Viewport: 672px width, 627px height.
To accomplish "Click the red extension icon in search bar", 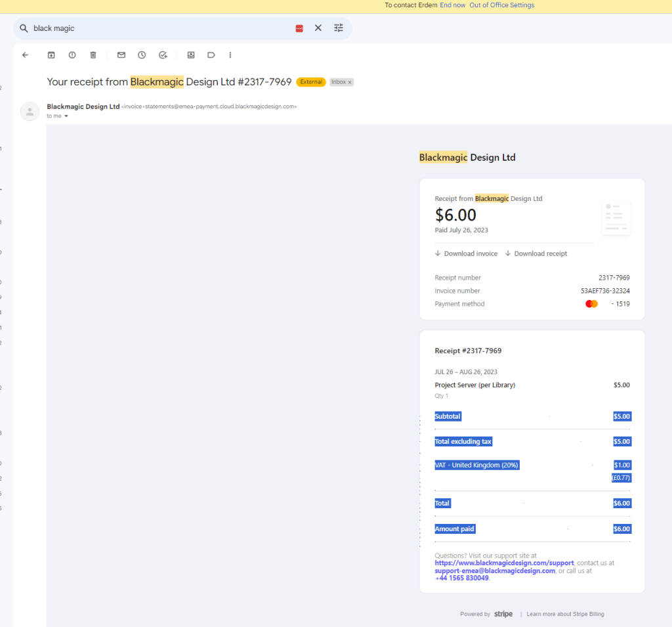I will click(299, 28).
